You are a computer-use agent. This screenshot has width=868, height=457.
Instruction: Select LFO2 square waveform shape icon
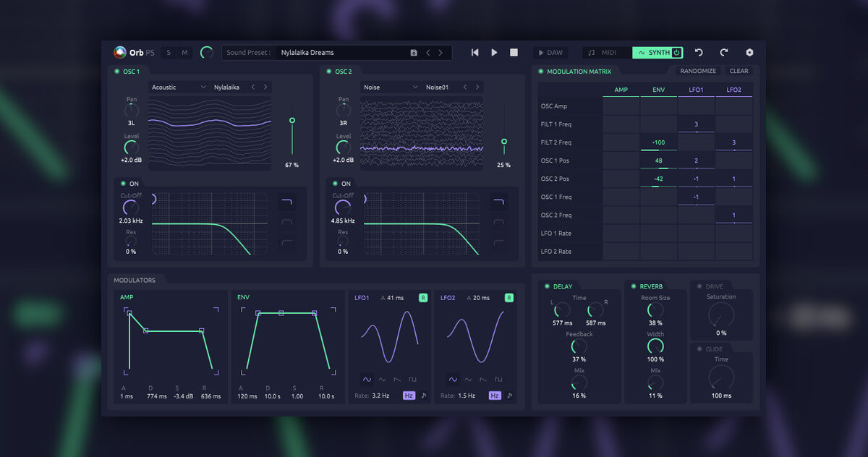[498, 379]
